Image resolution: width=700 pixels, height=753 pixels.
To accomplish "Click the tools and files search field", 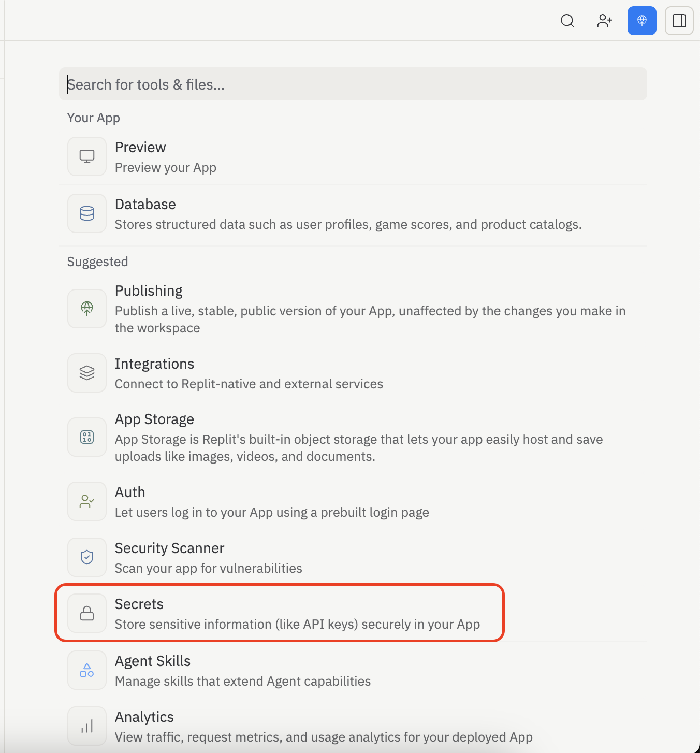I will click(x=352, y=84).
